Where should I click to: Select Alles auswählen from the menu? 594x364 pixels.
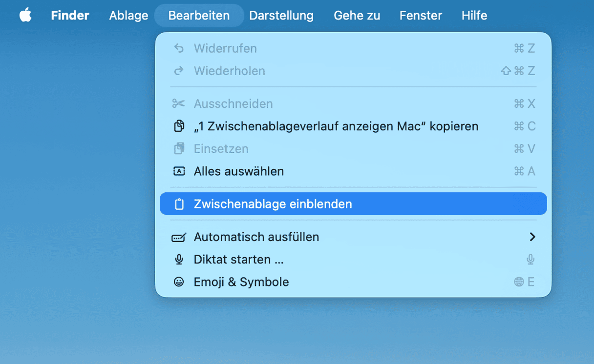[x=238, y=171]
